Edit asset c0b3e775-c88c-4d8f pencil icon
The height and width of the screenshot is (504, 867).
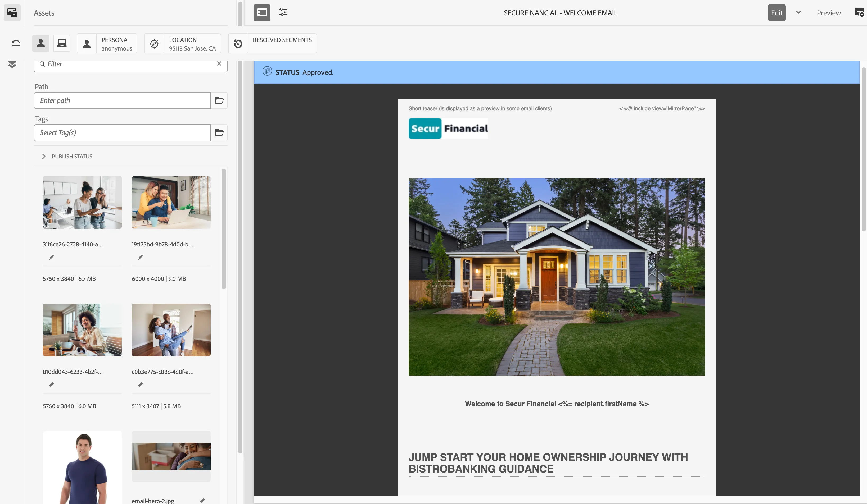point(140,385)
